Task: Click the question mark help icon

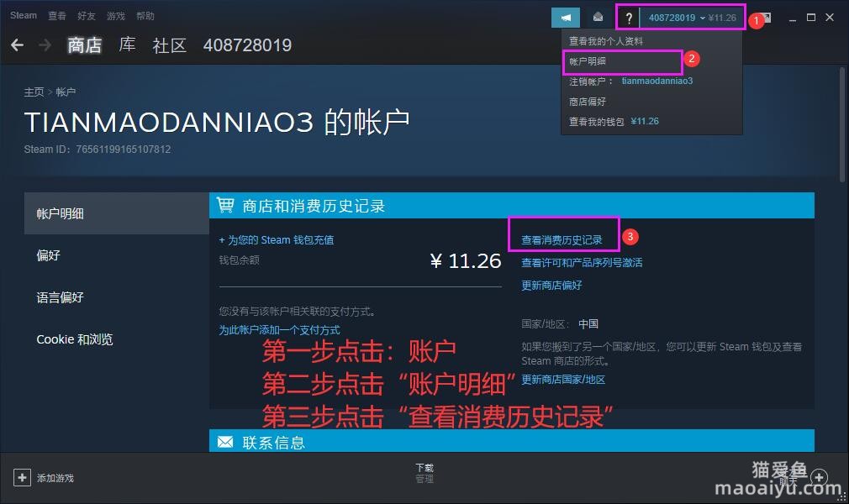Action: pos(629,18)
